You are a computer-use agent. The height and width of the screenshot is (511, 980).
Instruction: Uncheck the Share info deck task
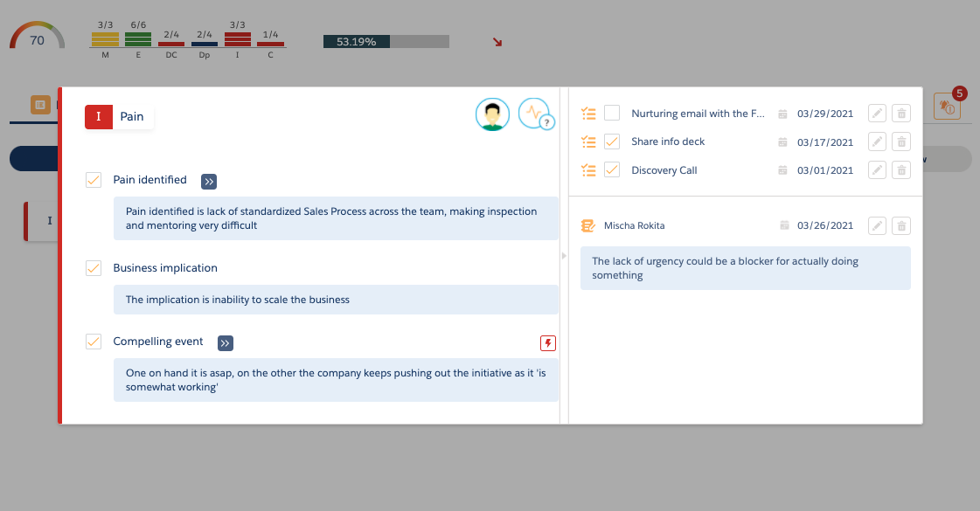tap(612, 142)
